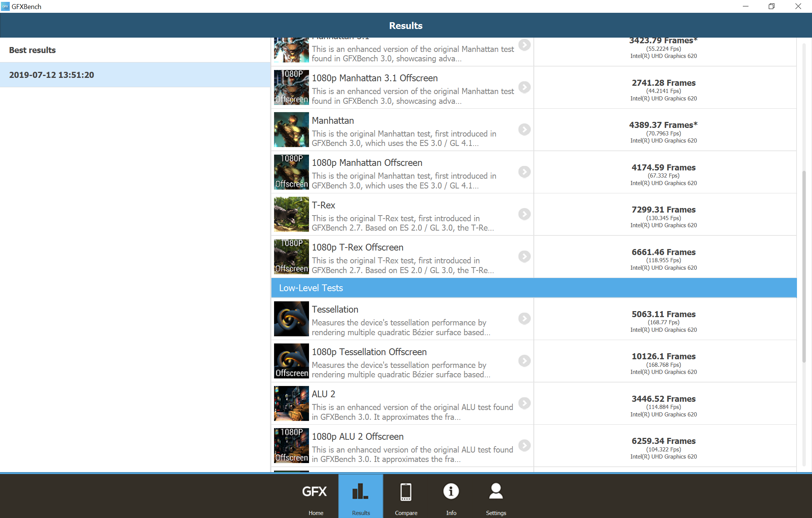Screen dimensions: 812x518
Task: Open details arrow for 1080p ALU 2 Offscreen
Action: 524,445
